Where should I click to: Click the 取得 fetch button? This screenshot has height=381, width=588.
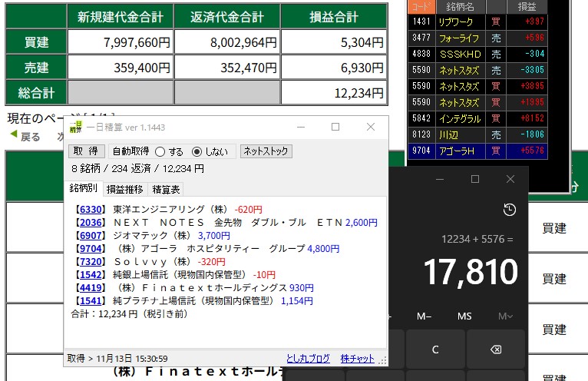(x=87, y=151)
